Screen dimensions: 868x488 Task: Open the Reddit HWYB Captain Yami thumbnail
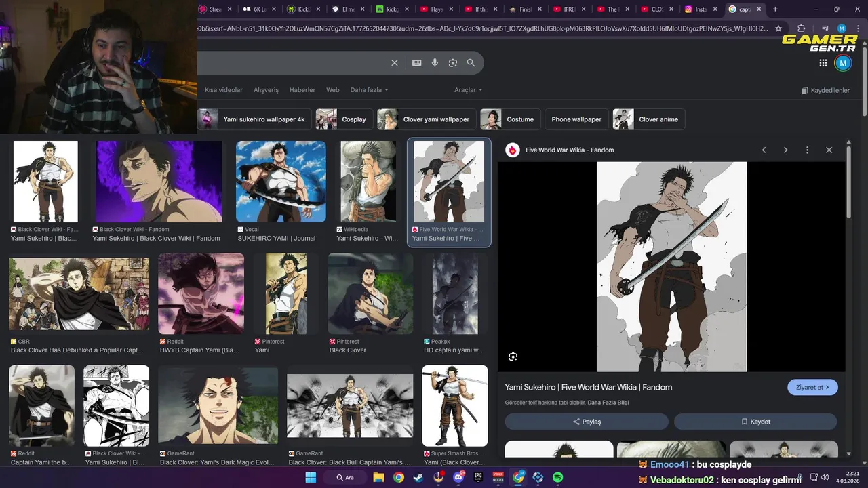(201, 293)
